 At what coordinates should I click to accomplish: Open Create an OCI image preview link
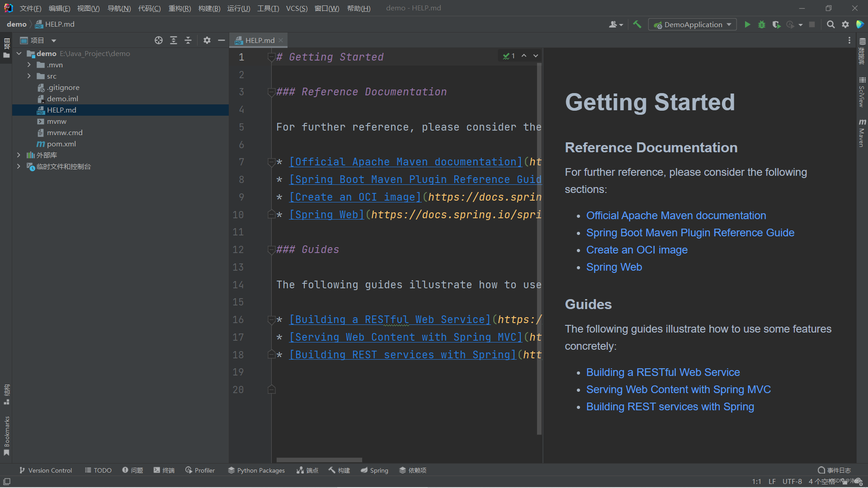[x=637, y=250]
